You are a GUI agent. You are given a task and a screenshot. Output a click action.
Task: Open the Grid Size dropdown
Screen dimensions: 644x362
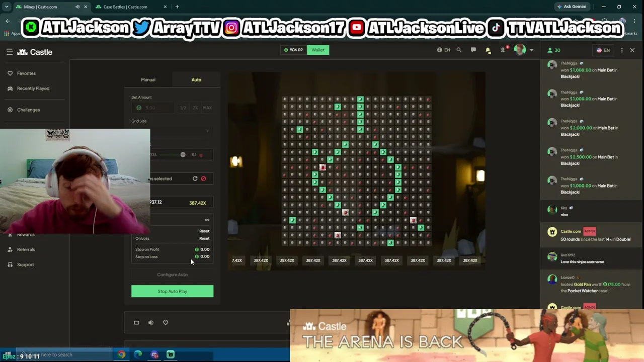tap(172, 131)
